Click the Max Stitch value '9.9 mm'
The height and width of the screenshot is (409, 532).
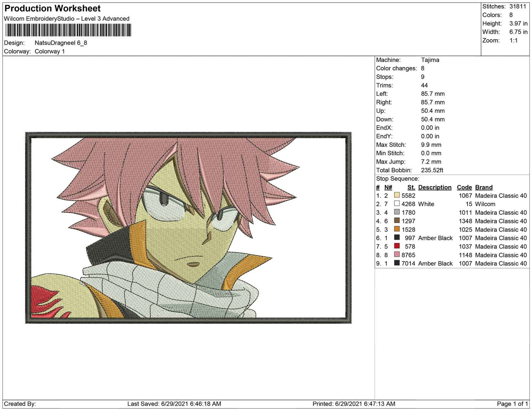point(431,145)
